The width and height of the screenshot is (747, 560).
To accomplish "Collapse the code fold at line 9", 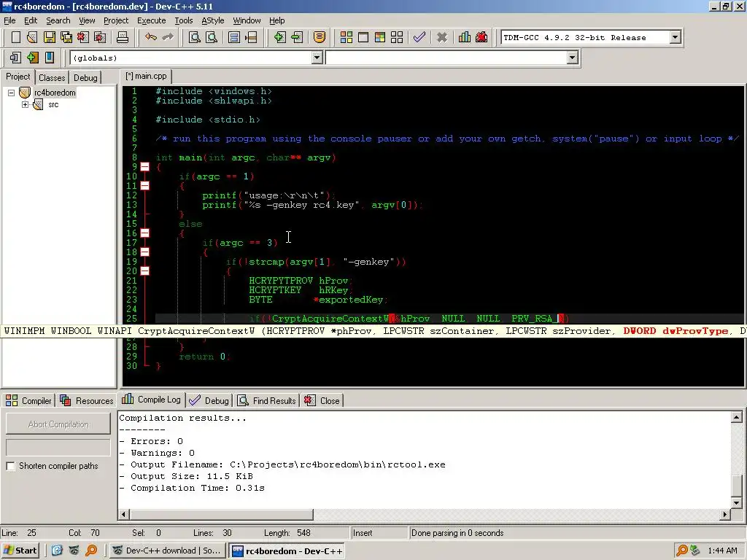I will click(x=145, y=167).
